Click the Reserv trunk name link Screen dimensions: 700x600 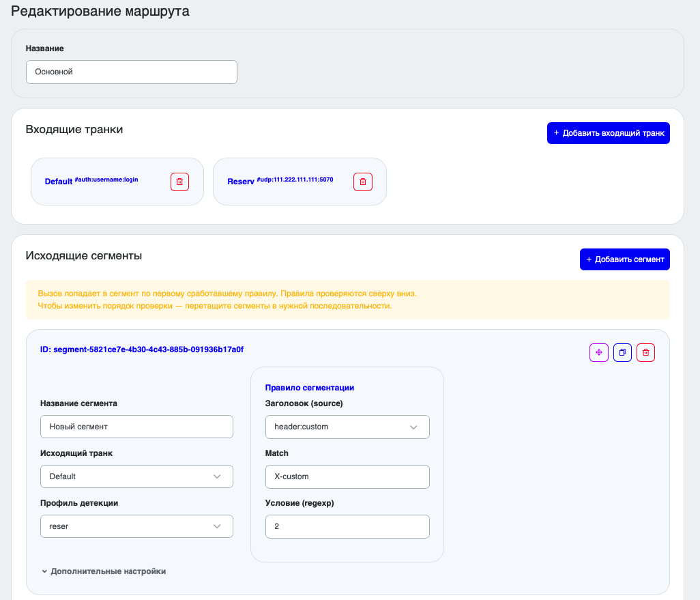241,182
